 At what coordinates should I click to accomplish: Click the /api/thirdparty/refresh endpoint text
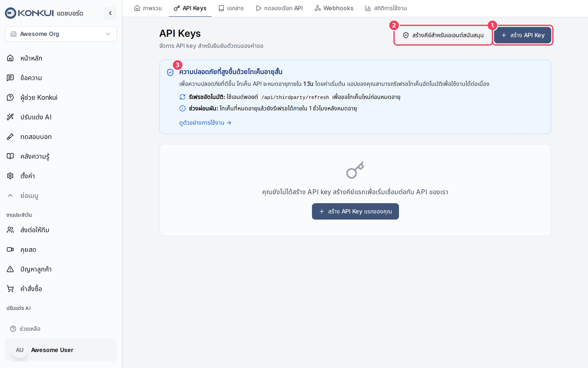click(x=295, y=97)
